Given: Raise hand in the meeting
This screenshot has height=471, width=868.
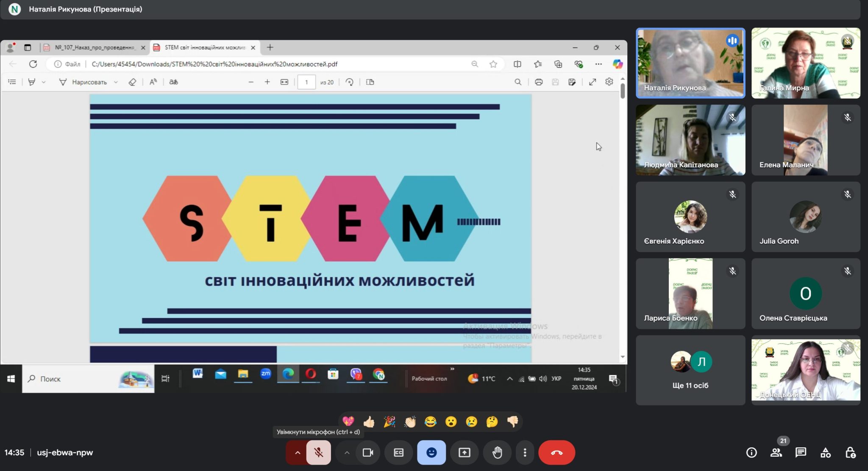Looking at the screenshot, I should (497, 452).
